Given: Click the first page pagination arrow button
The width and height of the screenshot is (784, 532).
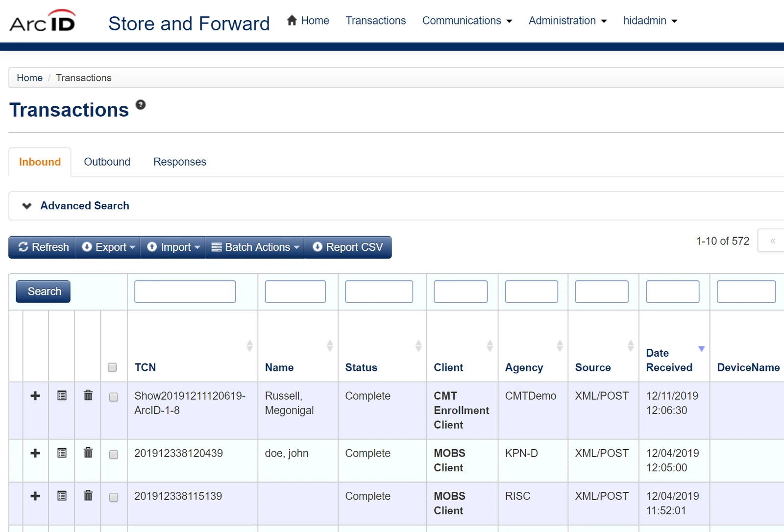Looking at the screenshot, I should (x=772, y=241).
